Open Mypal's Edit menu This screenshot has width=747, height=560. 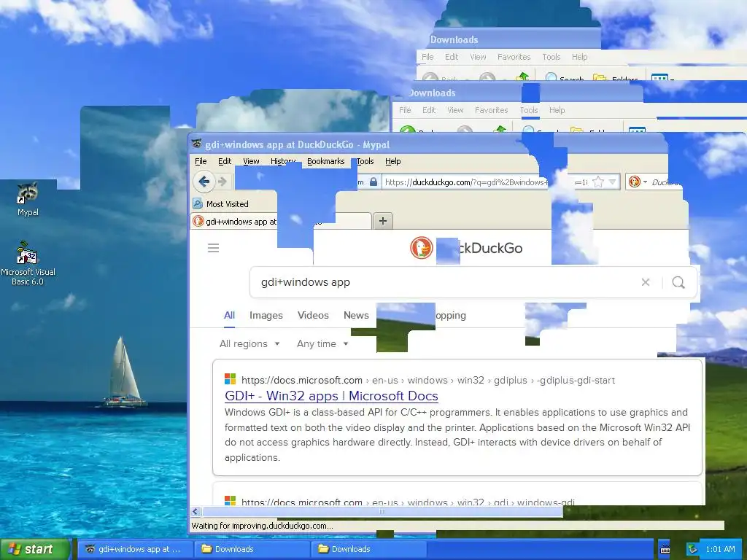(225, 161)
